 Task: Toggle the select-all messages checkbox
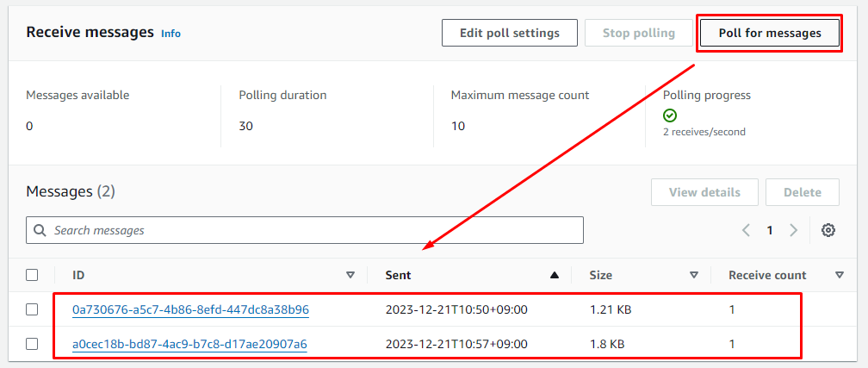point(32,275)
